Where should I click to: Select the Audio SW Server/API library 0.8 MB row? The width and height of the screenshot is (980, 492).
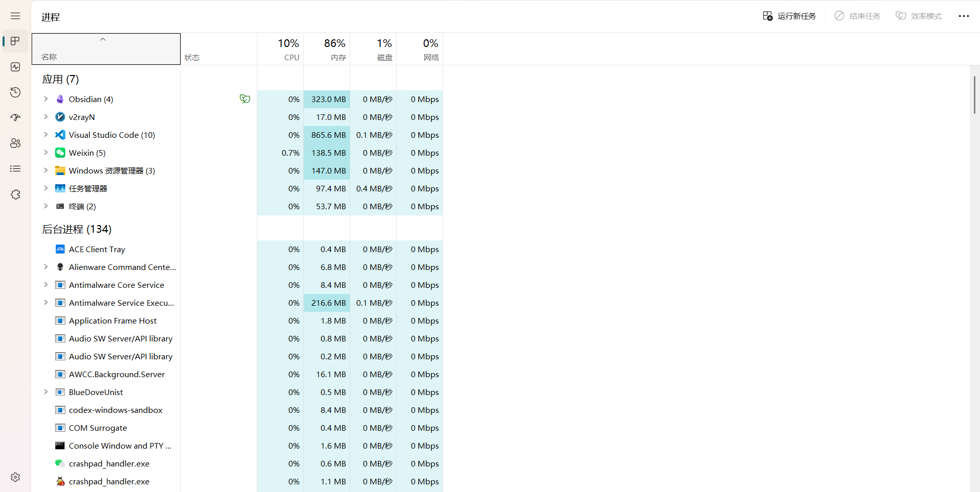[237, 338]
